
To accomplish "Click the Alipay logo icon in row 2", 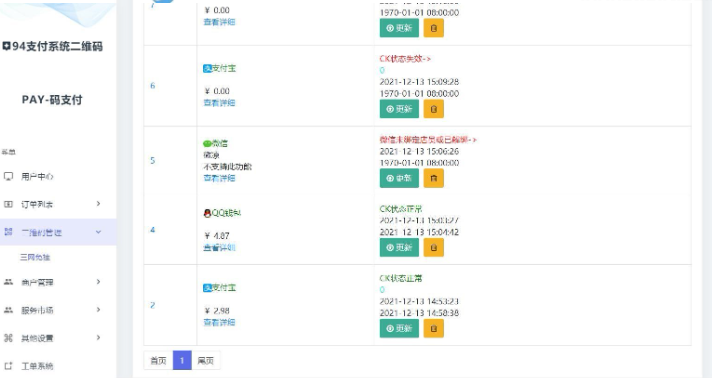I will tap(207, 288).
